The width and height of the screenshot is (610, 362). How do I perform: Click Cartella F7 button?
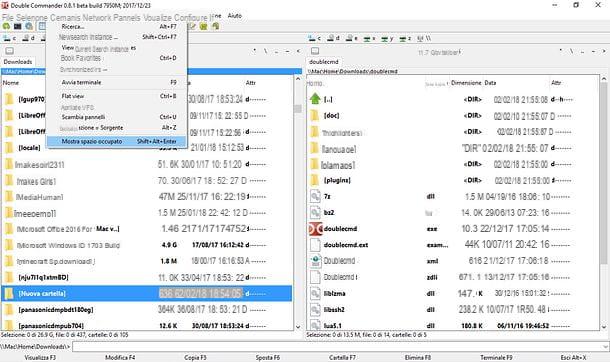click(342, 357)
